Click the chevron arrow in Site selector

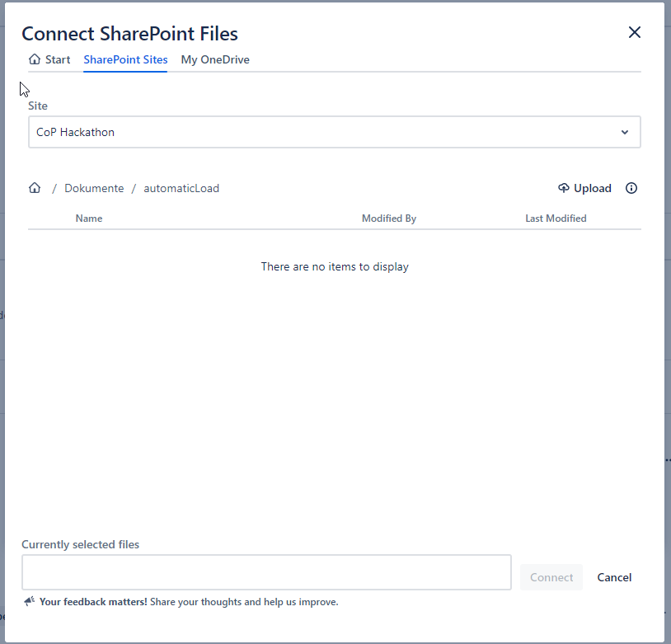point(625,132)
